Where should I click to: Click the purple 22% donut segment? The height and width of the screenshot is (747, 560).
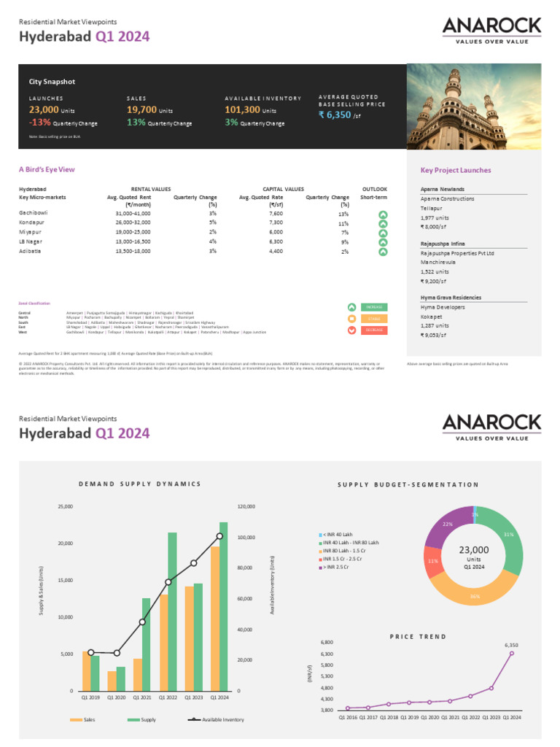pyautogui.click(x=447, y=524)
